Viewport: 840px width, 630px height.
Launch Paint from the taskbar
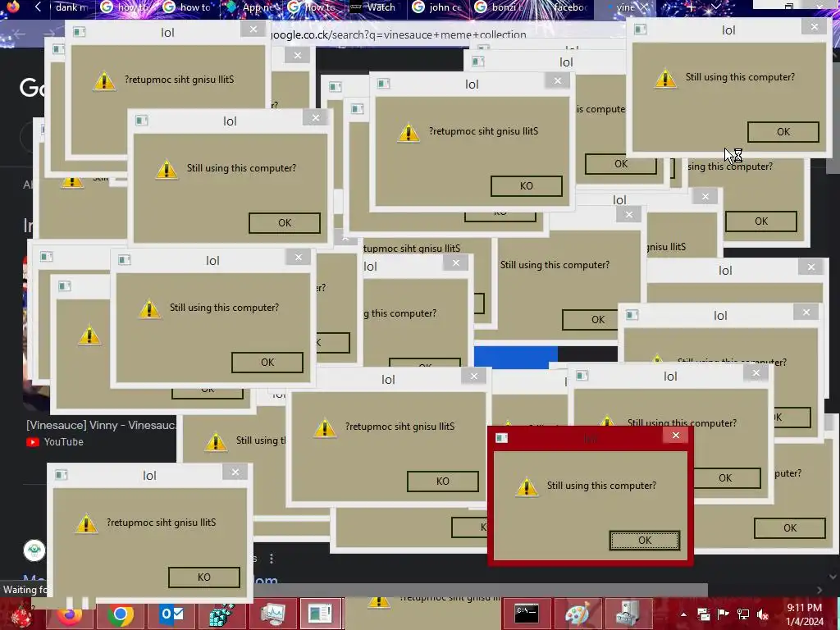click(577, 614)
